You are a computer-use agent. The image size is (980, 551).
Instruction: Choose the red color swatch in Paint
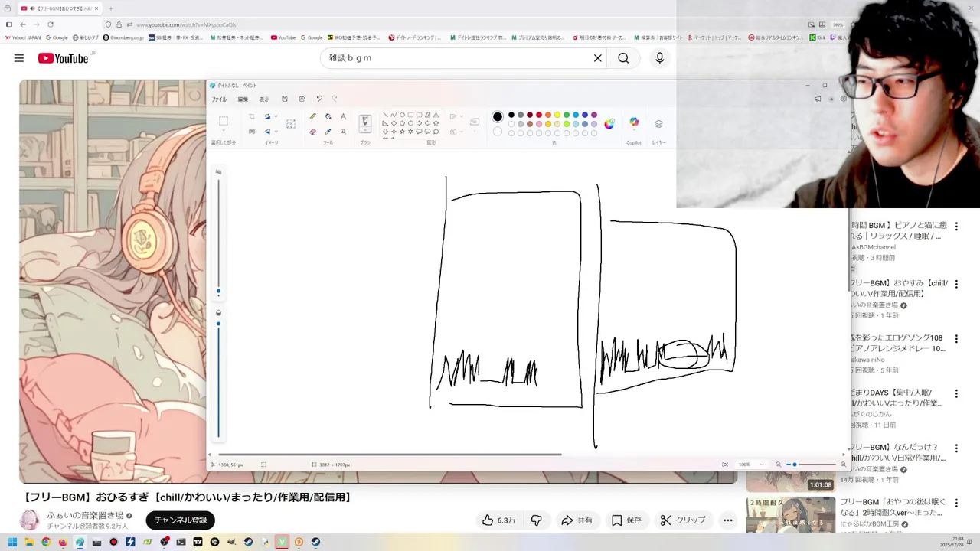pos(538,115)
